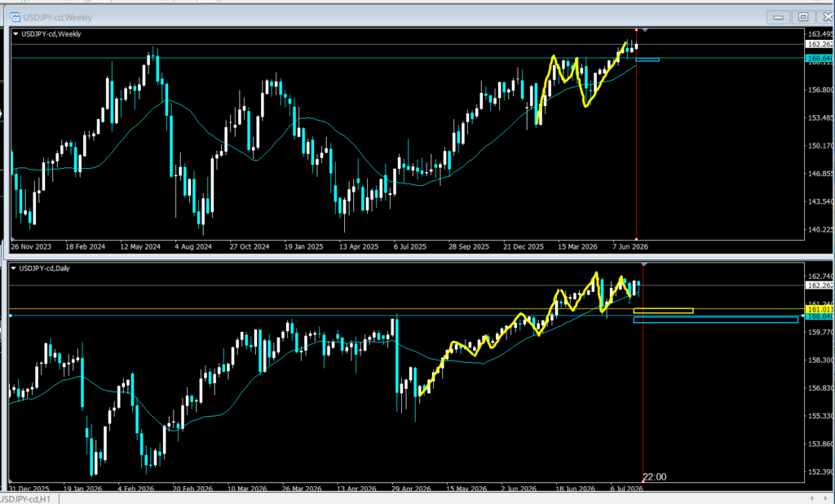
Task: Restore the USDJPY-cd,Weekly chart window size
Action: [803, 18]
